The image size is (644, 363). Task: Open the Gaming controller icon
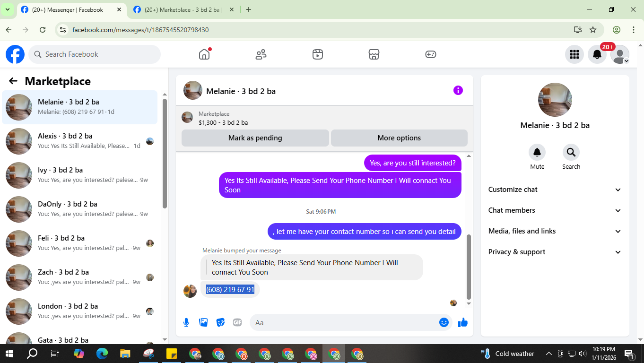pyautogui.click(x=431, y=54)
